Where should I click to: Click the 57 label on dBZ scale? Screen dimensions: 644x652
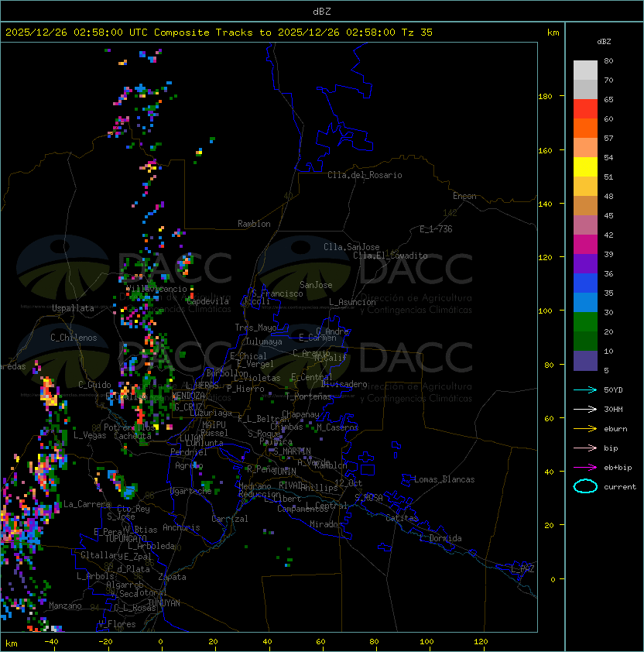(x=608, y=138)
